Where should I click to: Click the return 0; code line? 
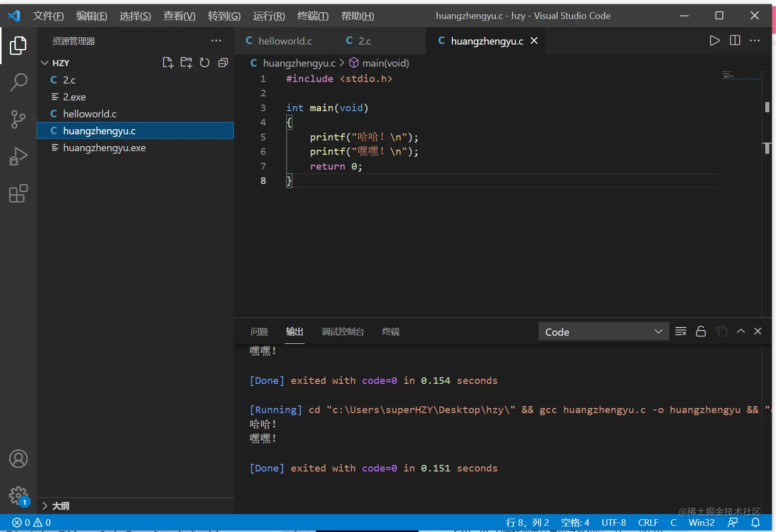pyautogui.click(x=336, y=166)
